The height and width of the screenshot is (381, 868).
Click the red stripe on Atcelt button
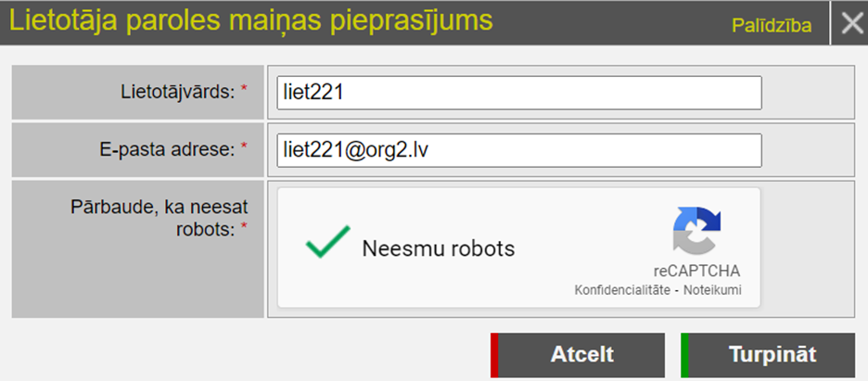tap(495, 354)
